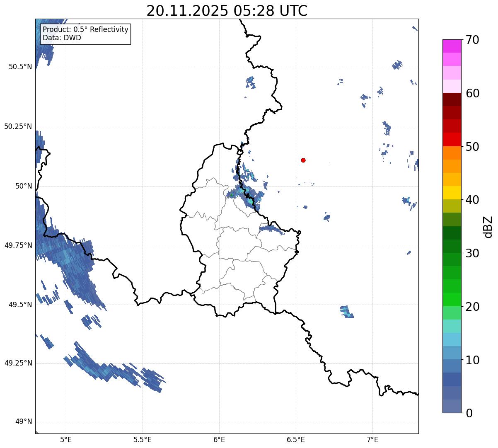Click the 'Product: 0.5° Reflectivity' legend line
498x448 pixels.
pyautogui.click(x=86, y=30)
